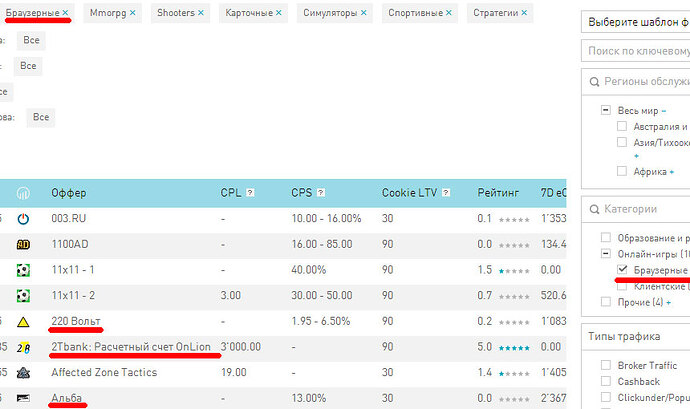The width and height of the screenshot is (690, 409).
Task: Collapse the Весь мир tree node
Action: 606,110
